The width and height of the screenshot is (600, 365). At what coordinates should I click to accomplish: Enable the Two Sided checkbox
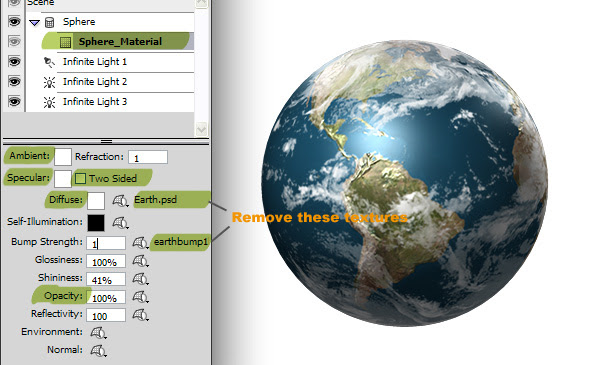tap(80, 179)
